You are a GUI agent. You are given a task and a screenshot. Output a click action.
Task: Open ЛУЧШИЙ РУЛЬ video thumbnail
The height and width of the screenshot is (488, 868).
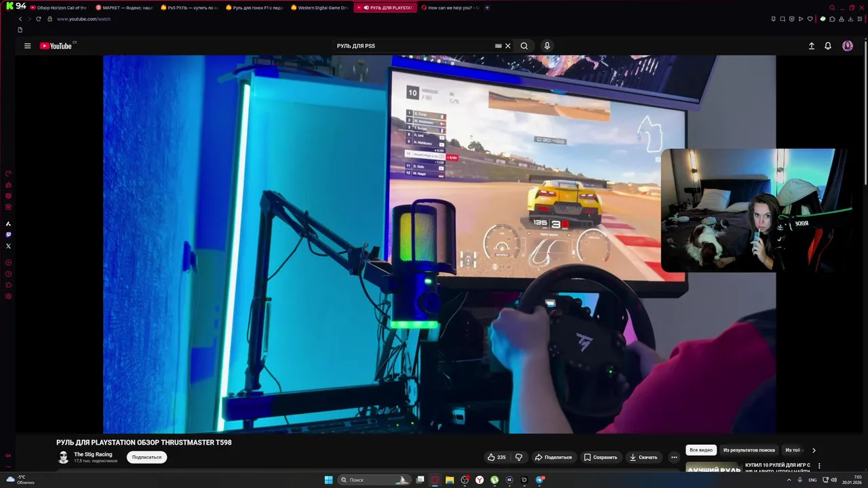coord(713,468)
